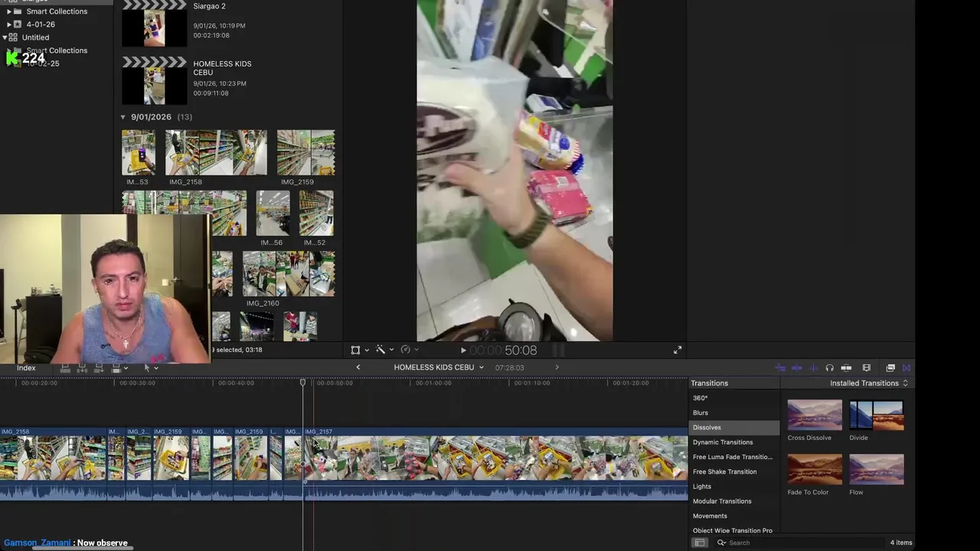Enter full screen viewer with expand arrows
980x551 pixels.
tap(678, 350)
